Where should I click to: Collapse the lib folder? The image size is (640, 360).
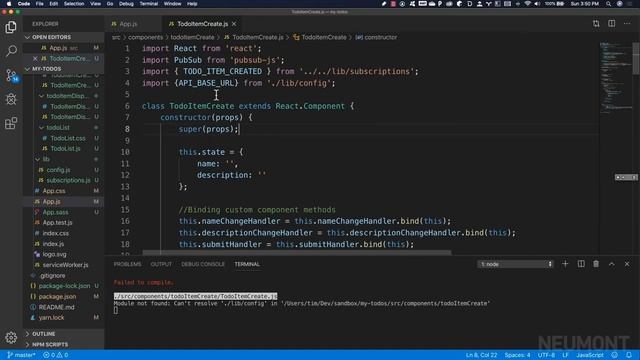click(46, 159)
